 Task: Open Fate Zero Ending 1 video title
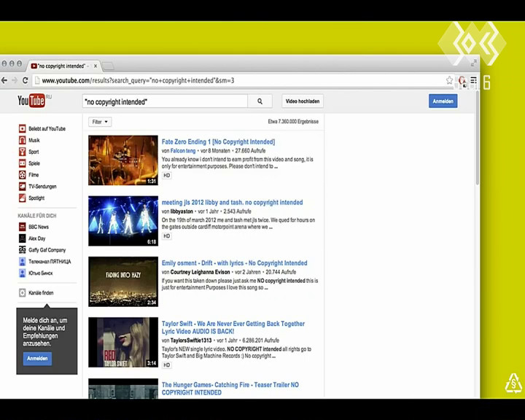(218, 141)
